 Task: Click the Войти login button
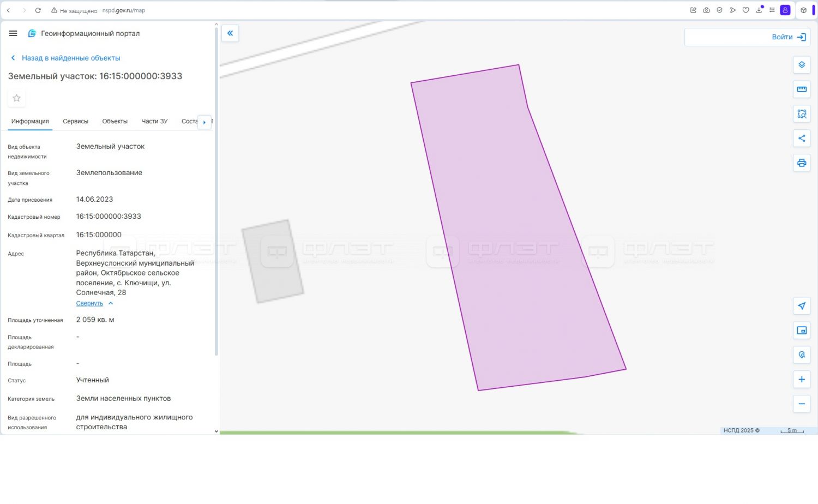788,37
